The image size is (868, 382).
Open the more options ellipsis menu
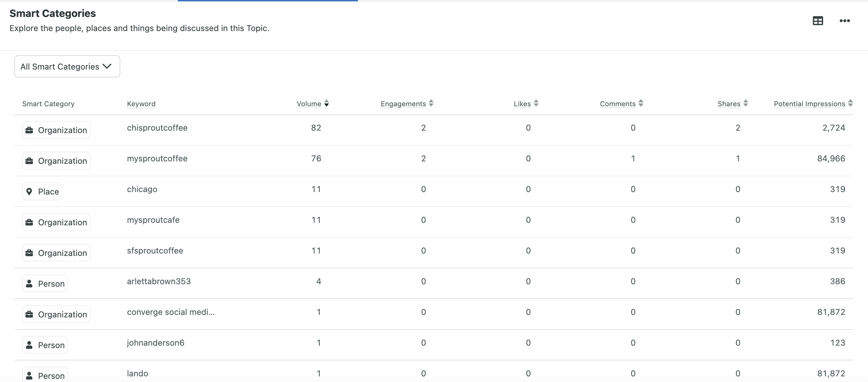pyautogui.click(x=845, y=21)
